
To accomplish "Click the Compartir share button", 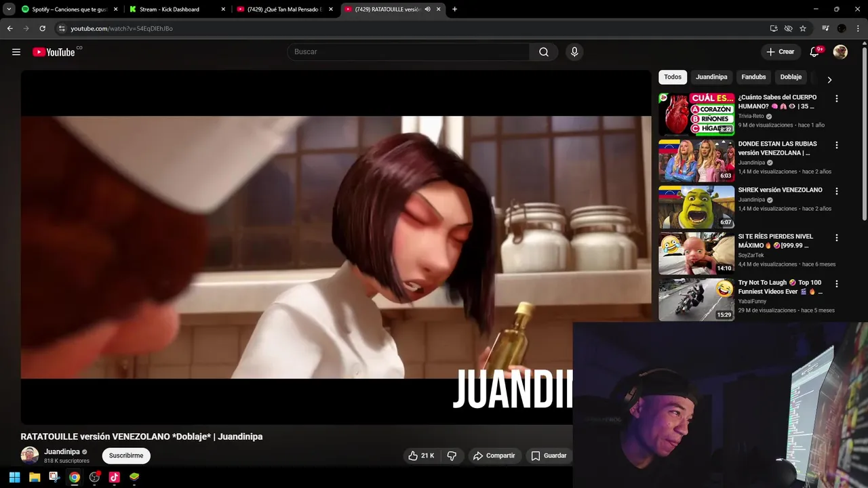I will (x=494, y=455).
